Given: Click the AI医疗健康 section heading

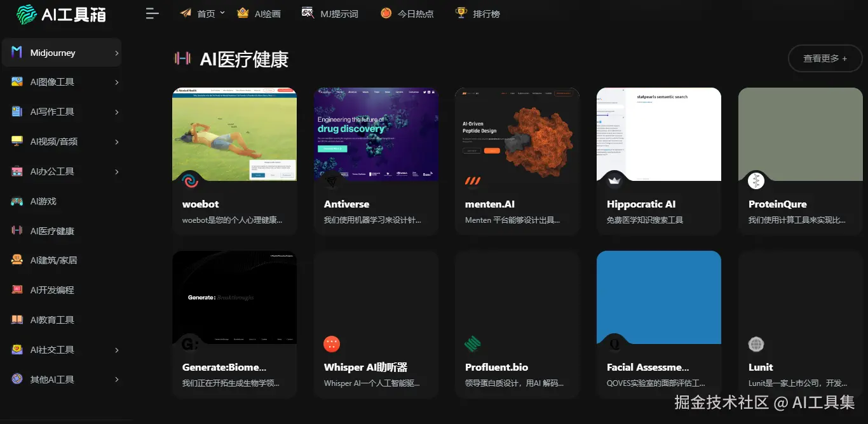Looking at the screenshot, I should coord(244,59).
